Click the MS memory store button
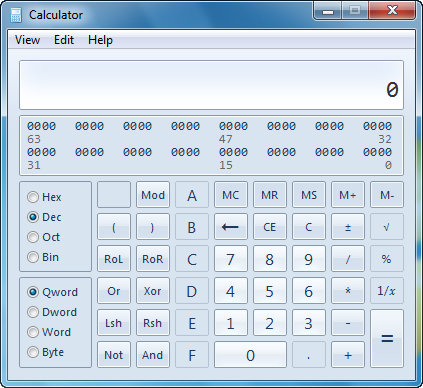This screenshot has width=423, height=388. click(309, 195)
